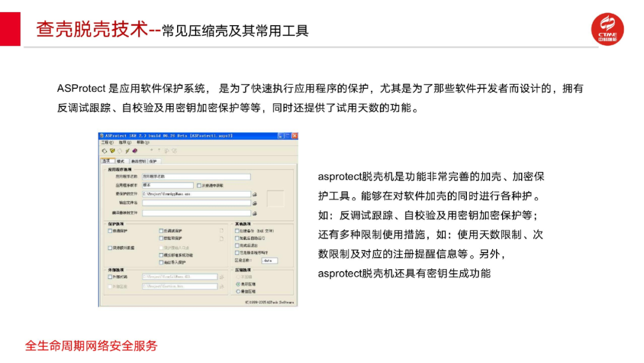Enable the 资源保护 checkbox

click(x=110, y=231)
